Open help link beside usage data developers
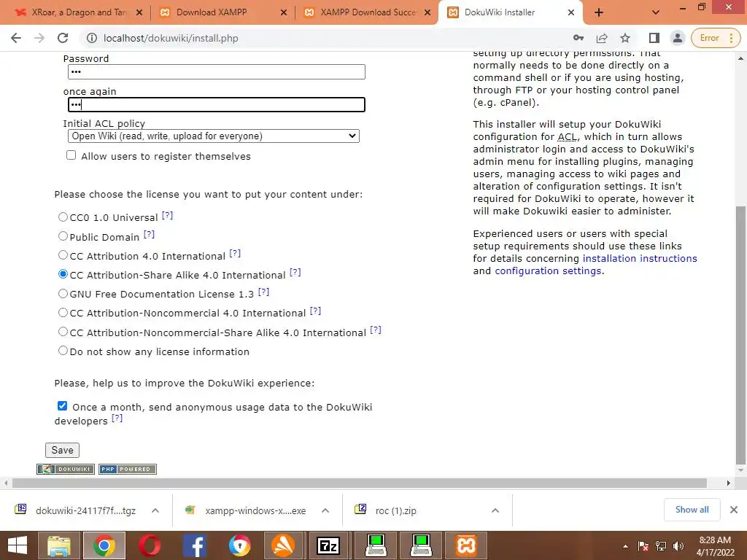 pyautogui.click(x=117, y=418)
